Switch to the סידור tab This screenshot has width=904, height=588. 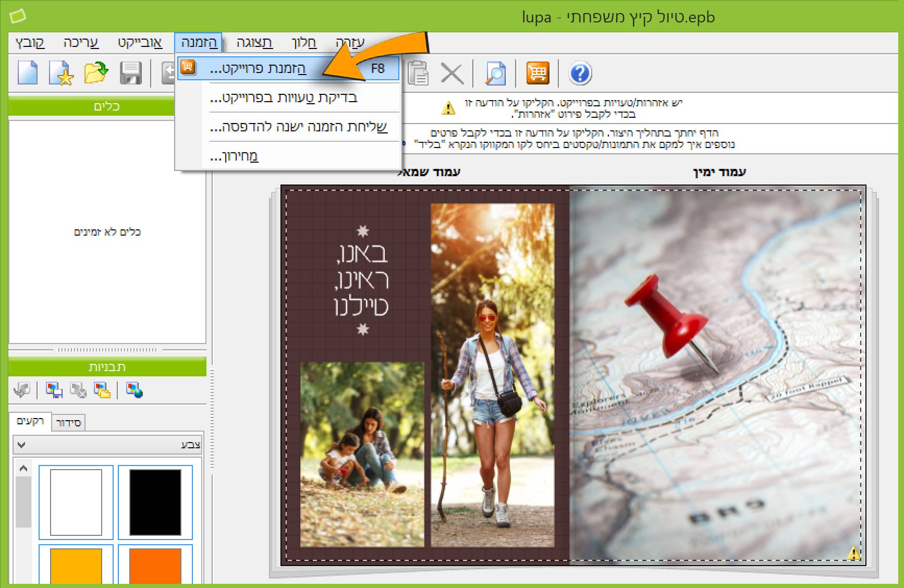pos(68,422)
